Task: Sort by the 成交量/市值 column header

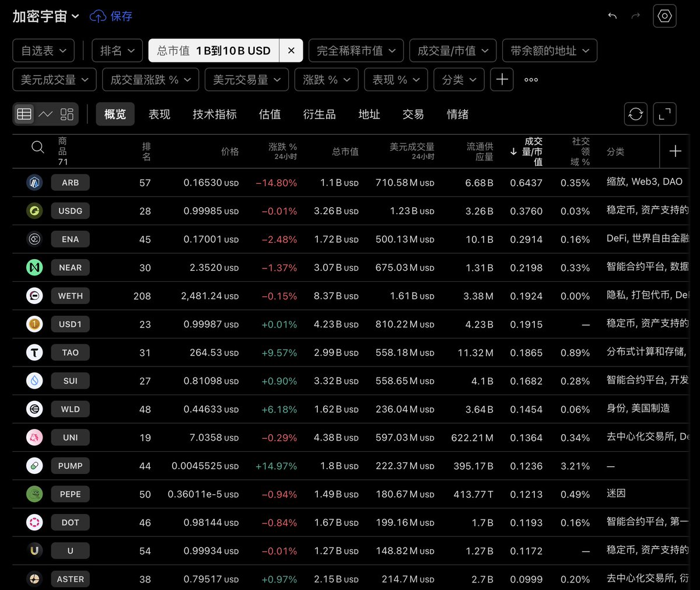Action: [527, 151]
